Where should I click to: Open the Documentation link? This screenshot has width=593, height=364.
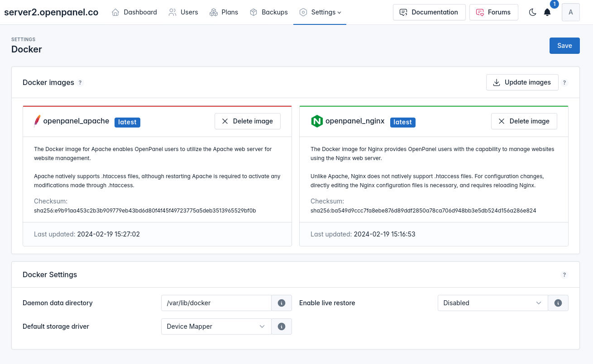coord(429,12)
